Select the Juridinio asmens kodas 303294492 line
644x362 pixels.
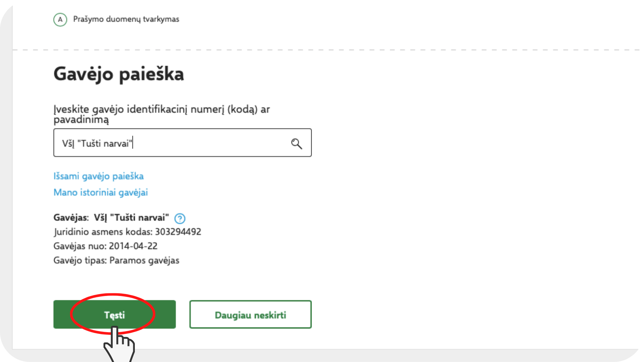127,232
